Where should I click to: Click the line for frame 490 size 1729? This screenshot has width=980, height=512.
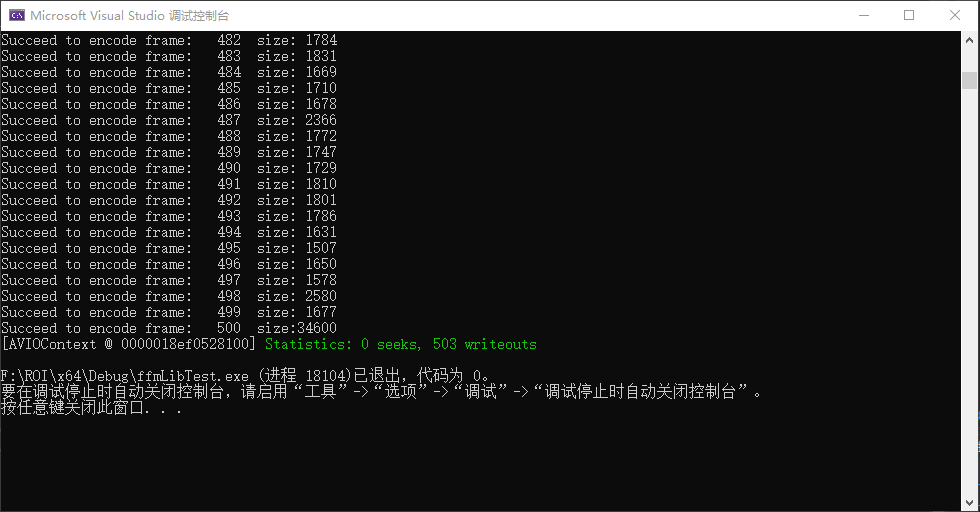tap(169, 168)
